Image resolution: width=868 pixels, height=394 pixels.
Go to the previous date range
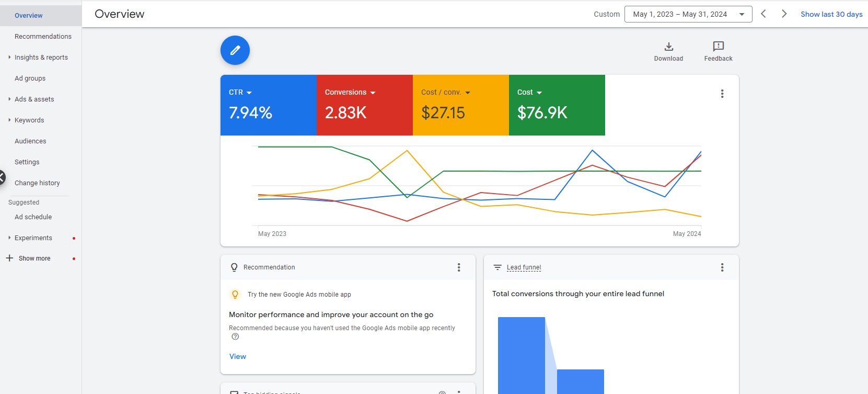pyautogui.click(x=763, y=14)
